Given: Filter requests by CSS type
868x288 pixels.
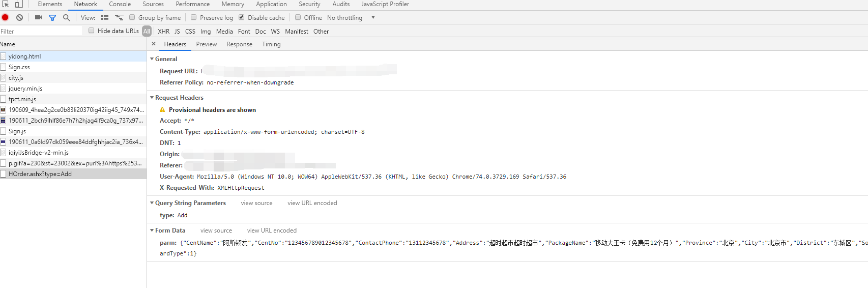Looking at the screenshot, I should [x=190, y=31].
